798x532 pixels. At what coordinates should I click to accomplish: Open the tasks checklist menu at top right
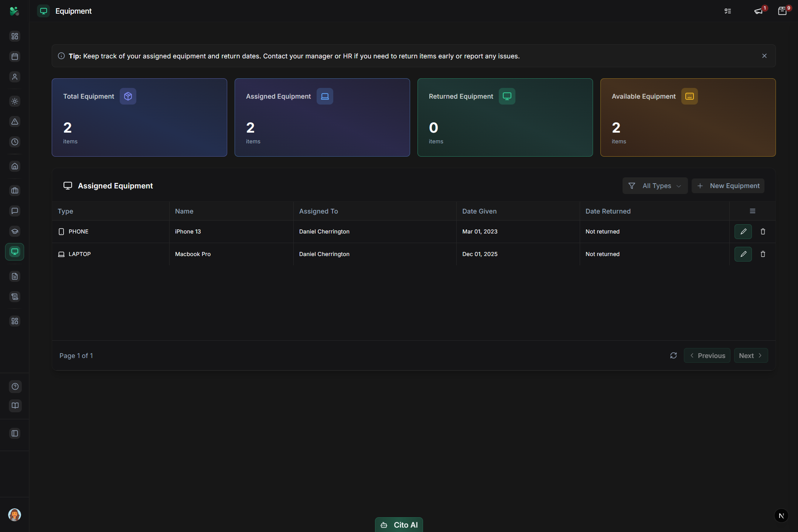[727, 11]
